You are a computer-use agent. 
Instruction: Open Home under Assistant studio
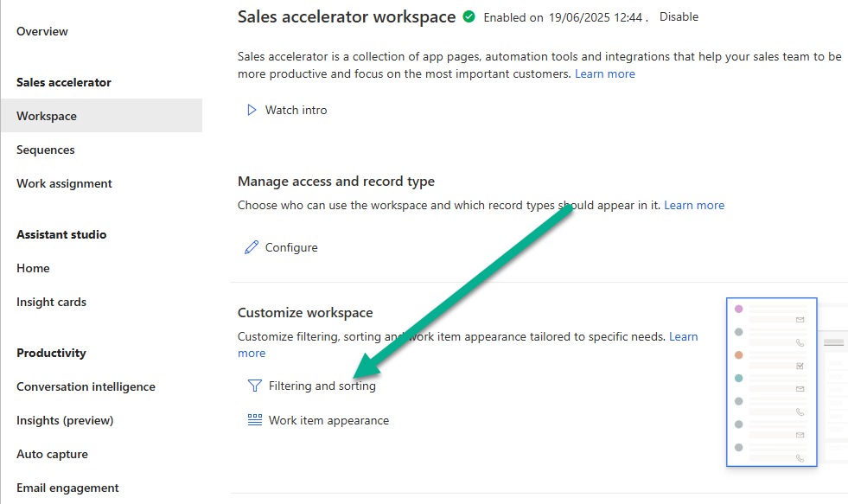coord(33,268)
